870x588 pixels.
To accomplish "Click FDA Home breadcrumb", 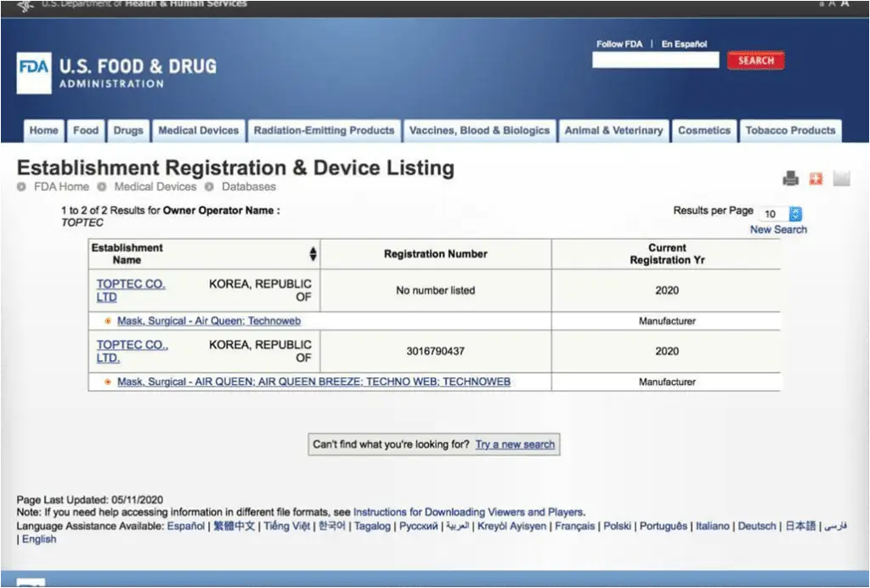I will coord(61,187).
